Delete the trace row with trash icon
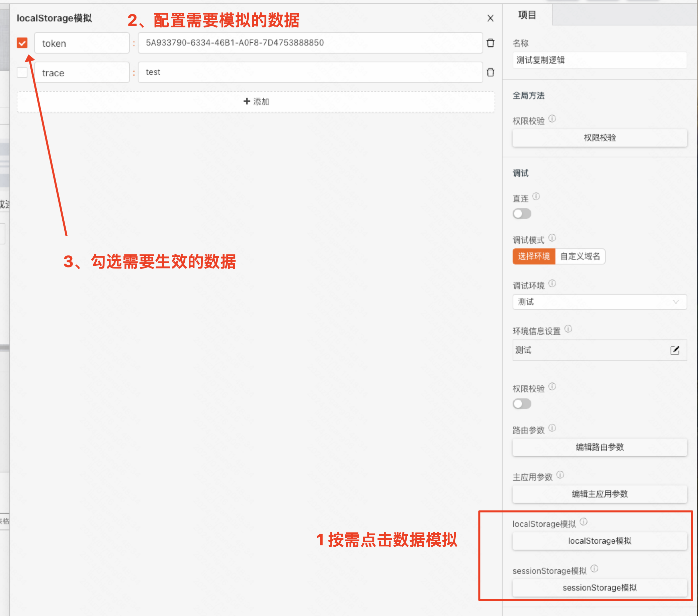Image resolution: width=698 pixels, height=616 pixels. [491, 72]
